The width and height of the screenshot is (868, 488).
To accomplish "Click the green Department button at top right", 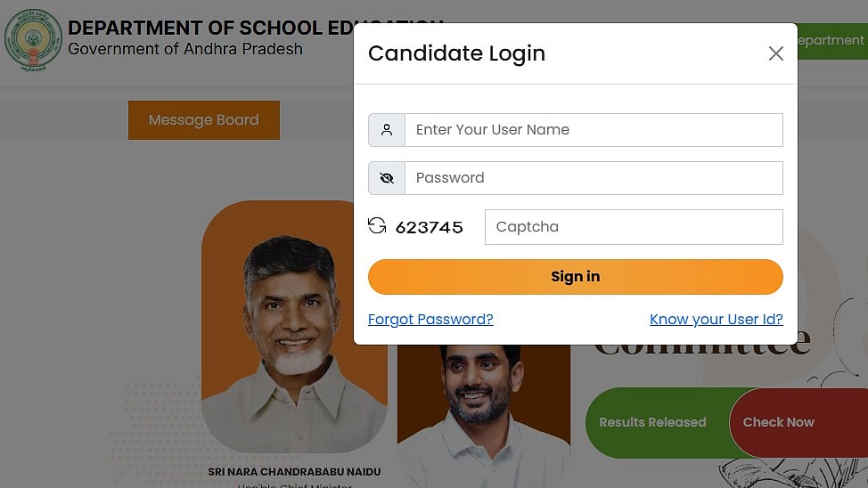I will (x=831, y=41).
